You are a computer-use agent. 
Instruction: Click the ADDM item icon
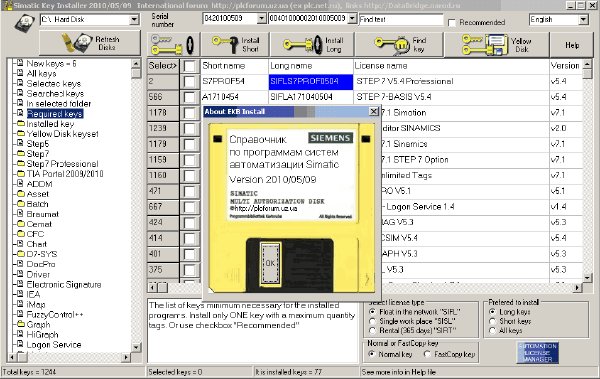coord(21,184)
